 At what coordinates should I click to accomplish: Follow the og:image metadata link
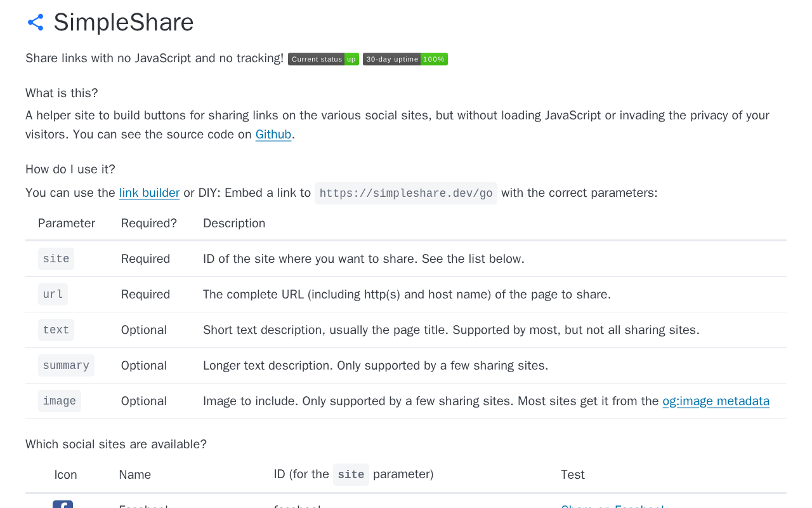click(716, 401)
